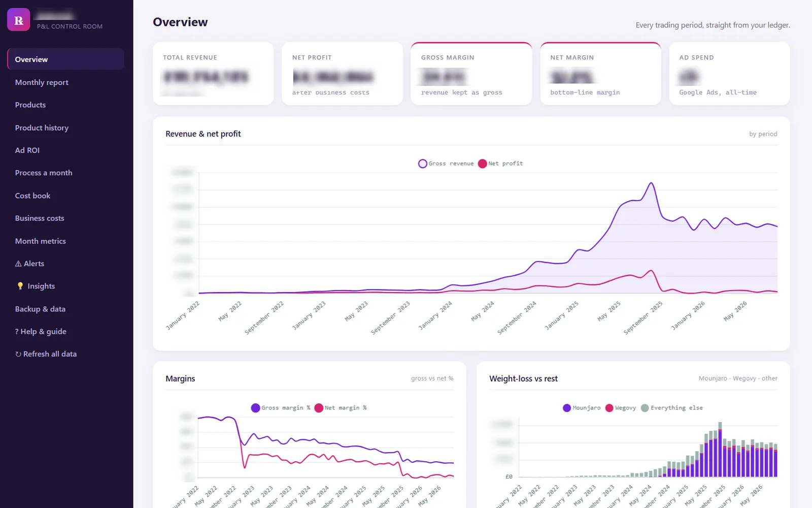
Task: Toggle the Everything else legend series
Action: 672,408
